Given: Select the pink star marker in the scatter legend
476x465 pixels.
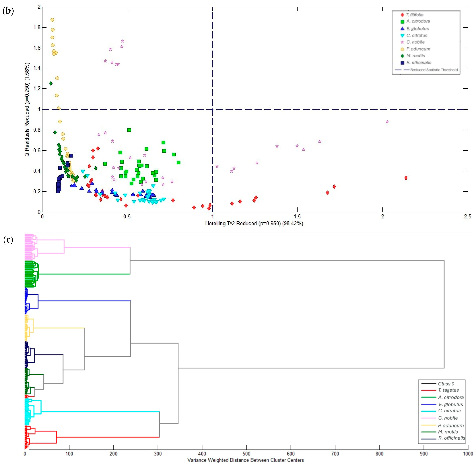Looking at the screenshot, I should click(x=402, y=42).
